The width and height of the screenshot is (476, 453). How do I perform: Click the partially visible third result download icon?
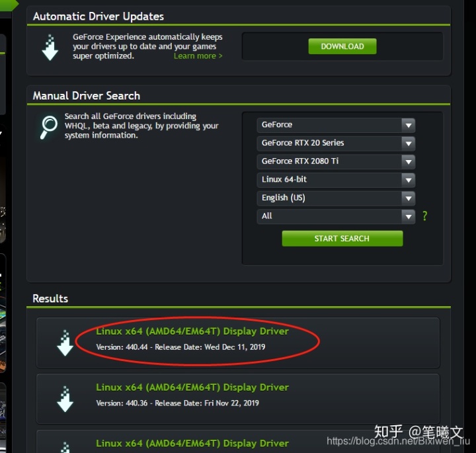coord(65,447)
